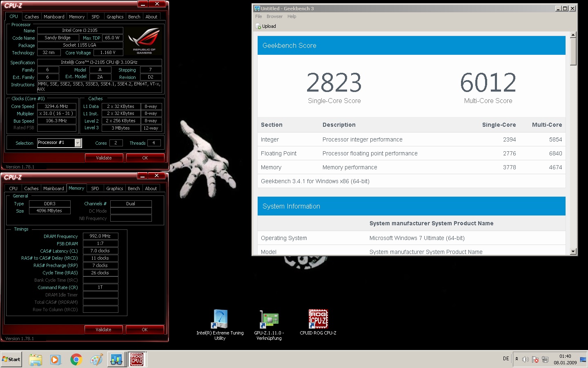
Task: Click OK in bottom CPU-Z Memory window
Action: pos(145,330)
